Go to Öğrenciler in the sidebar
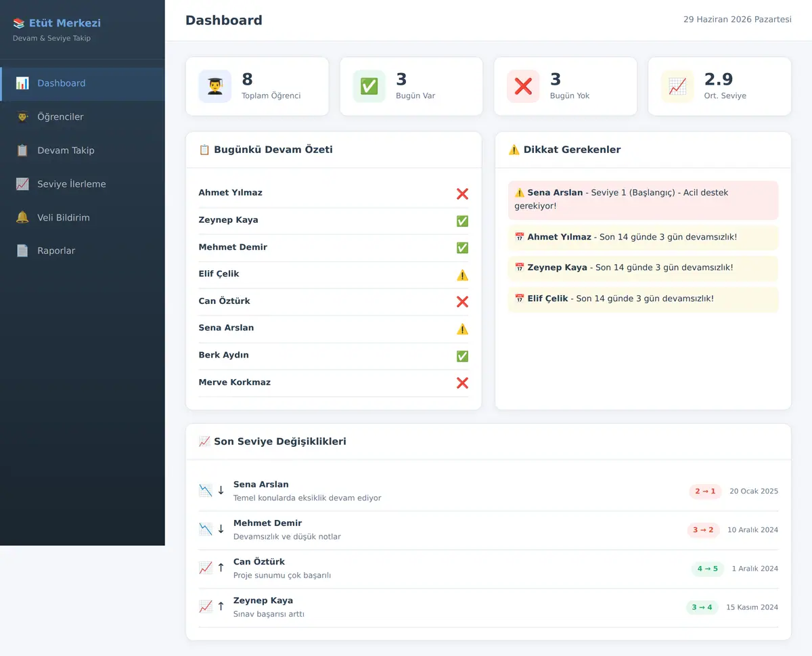 coord(82,117)
